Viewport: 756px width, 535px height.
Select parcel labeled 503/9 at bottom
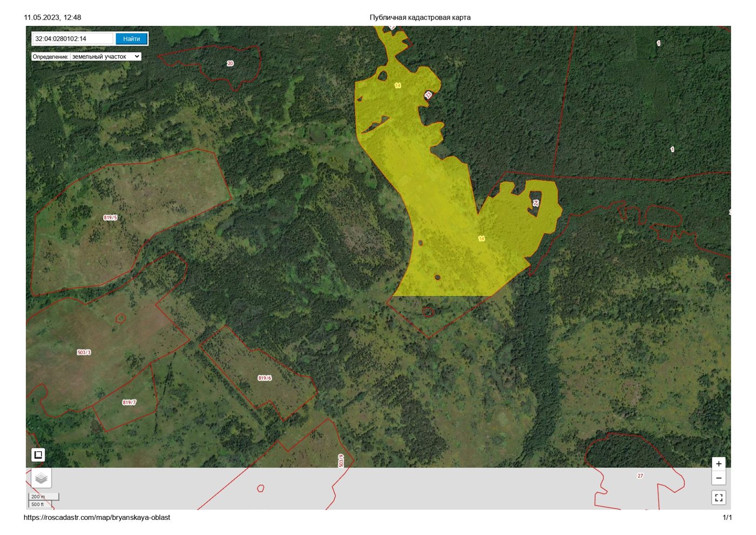(x=341, y=460)
